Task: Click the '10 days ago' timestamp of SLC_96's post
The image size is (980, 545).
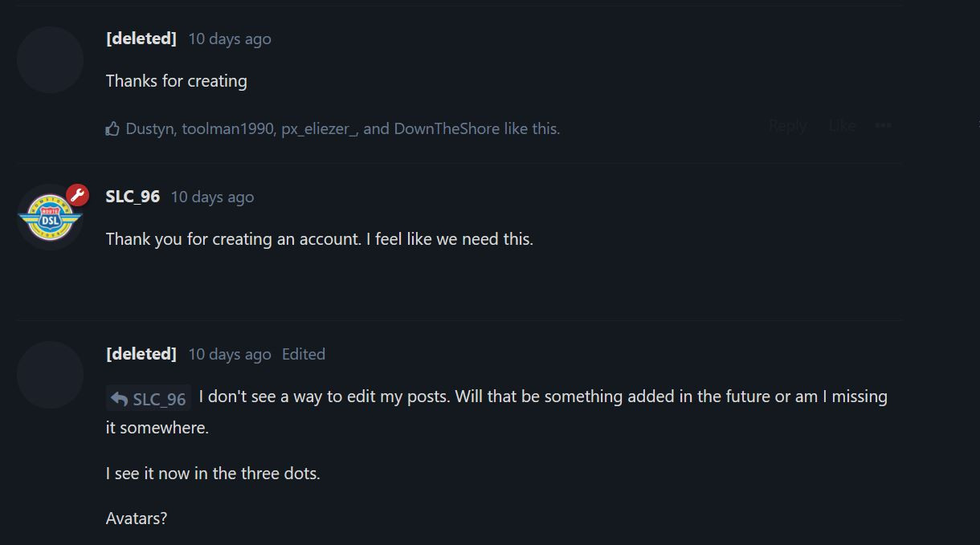Action: (212, 197)
